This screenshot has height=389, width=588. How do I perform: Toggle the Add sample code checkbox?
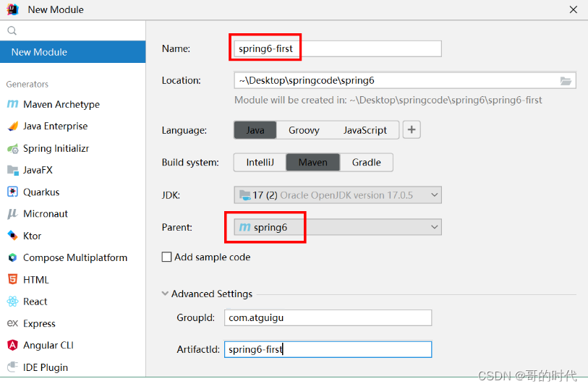point(166,257)
